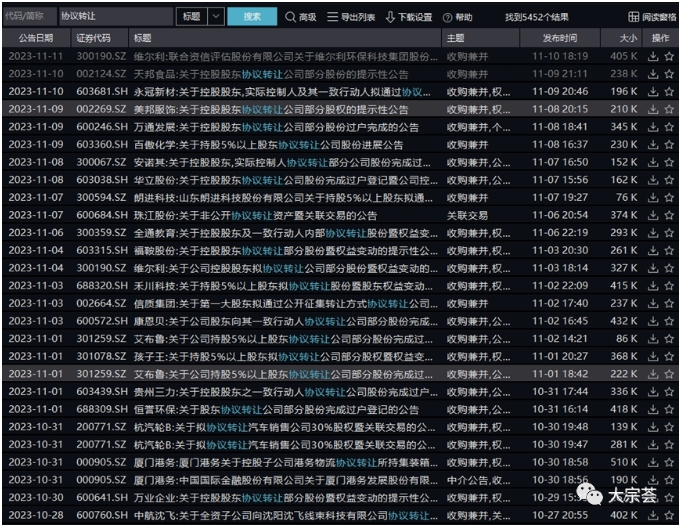Click 导出列表 export list
The height and width of the screenshot is (528, 683).
click(351, 17)
